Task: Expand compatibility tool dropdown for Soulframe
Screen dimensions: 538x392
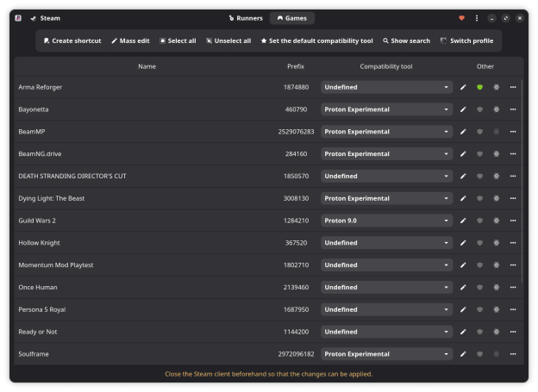Action: [386, 354]
